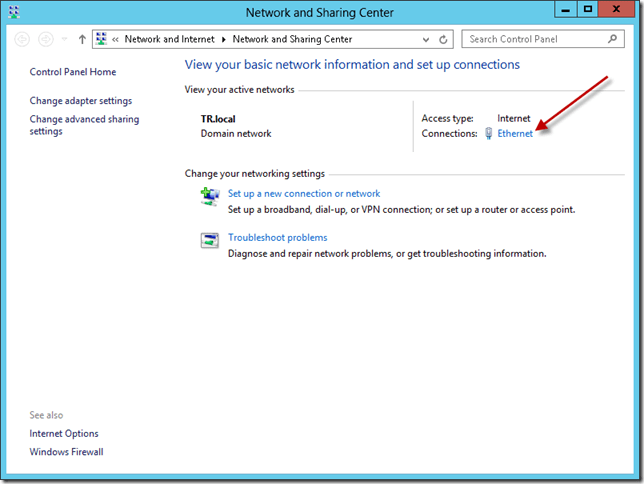Viewport: 644px width, 484px height.
Task: Open Change adapter settings
Action: 80,101
